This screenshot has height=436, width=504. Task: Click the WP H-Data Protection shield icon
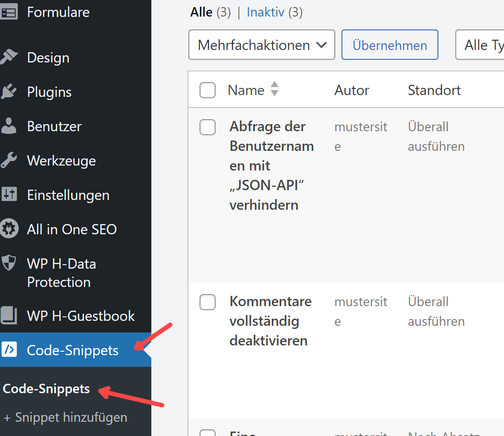(9, 264)
